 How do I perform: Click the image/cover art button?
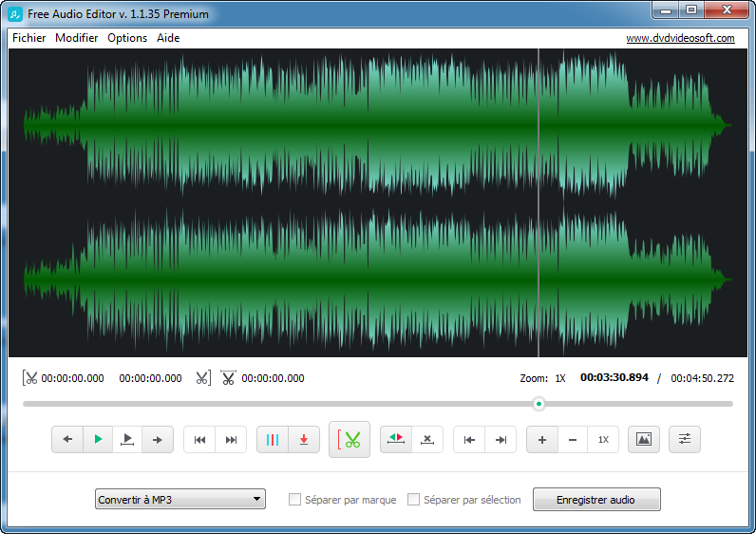pyautogui.click(x=644, y=439)
